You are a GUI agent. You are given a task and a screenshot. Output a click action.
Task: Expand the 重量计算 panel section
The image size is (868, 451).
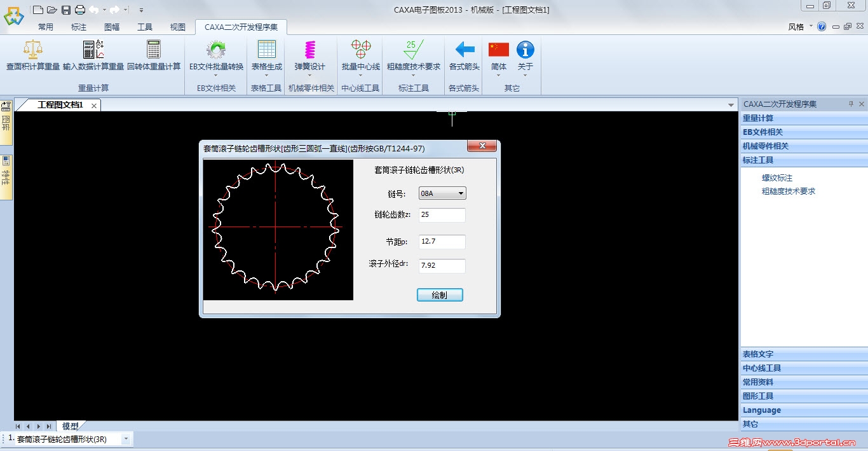click(804, 118)
